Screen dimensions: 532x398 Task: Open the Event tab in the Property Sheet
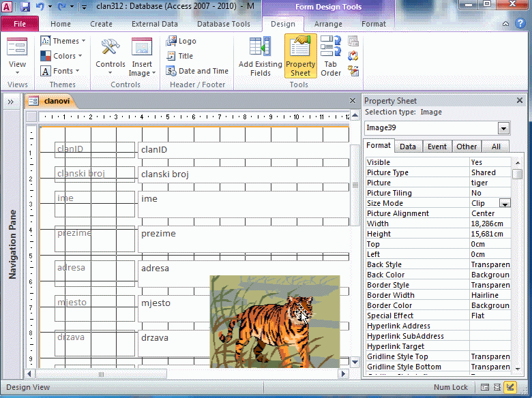coord(437,147)
